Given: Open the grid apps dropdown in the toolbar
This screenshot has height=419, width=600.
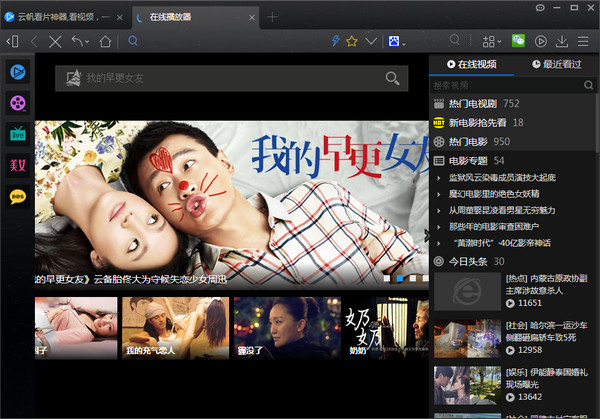Looking at the screenshot, I should click(490, 41).
